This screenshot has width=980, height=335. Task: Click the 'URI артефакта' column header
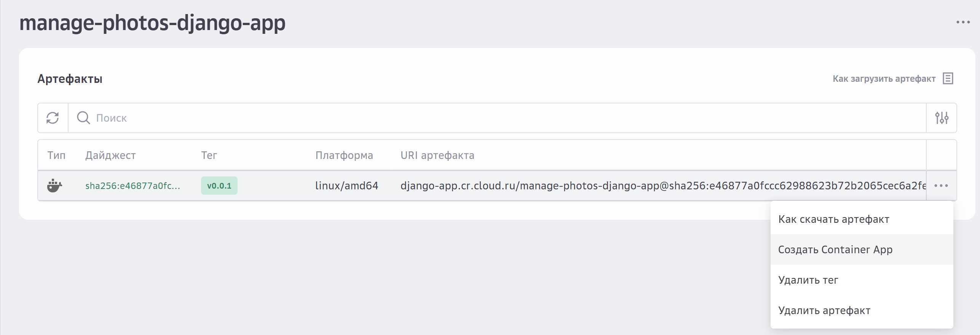click(437, 155)
